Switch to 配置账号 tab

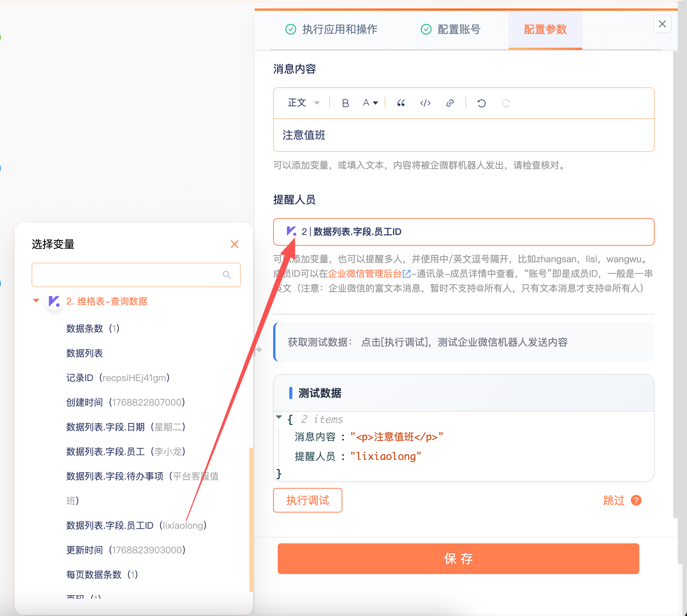451,29
